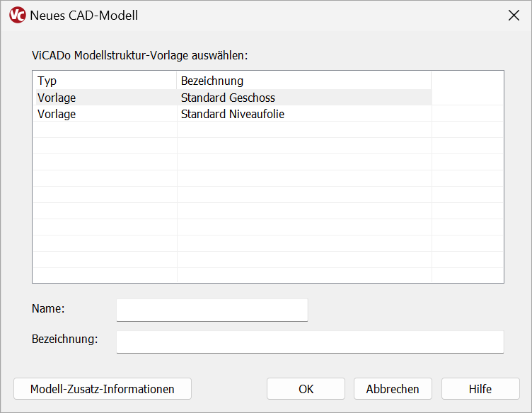
Task: Confirm with the OK button
Action: (306, 388)
